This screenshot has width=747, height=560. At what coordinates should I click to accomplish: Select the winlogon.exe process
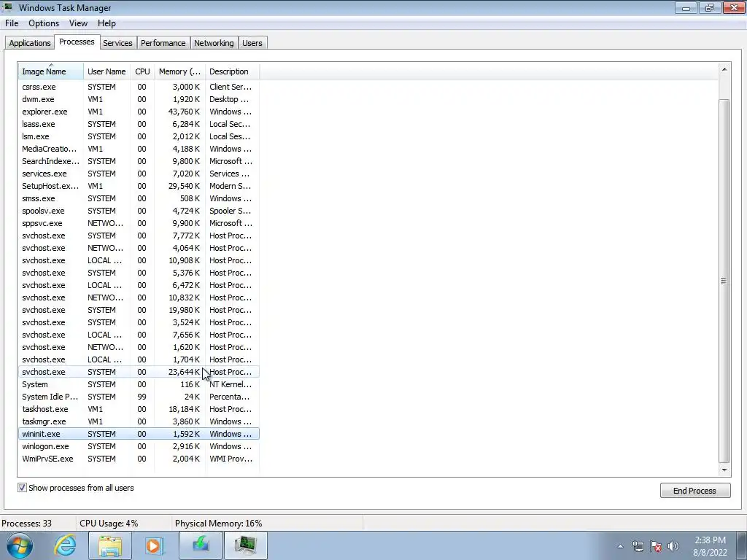[x=139, y=446]
